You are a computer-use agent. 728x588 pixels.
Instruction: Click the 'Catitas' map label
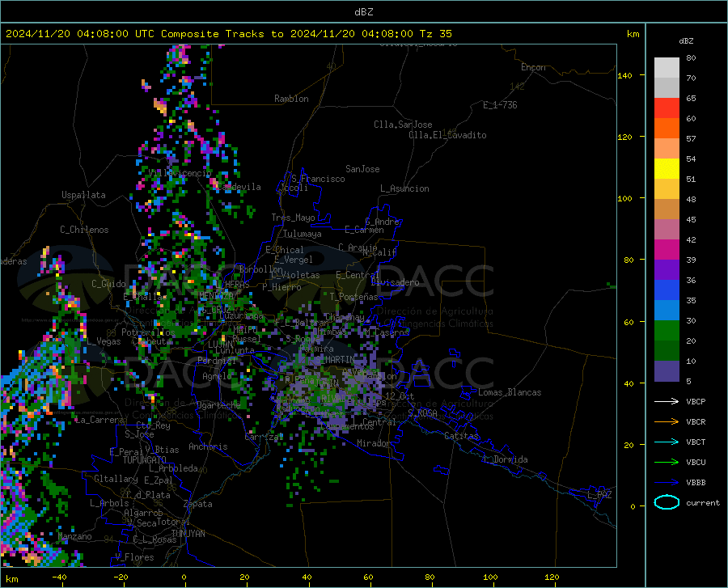461,436
